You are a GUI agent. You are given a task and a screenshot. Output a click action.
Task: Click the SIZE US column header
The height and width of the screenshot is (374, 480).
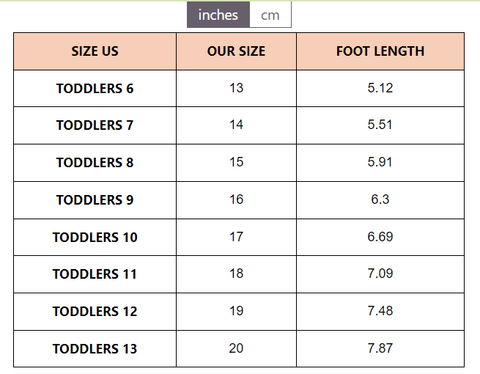click(x=95, y=51)
